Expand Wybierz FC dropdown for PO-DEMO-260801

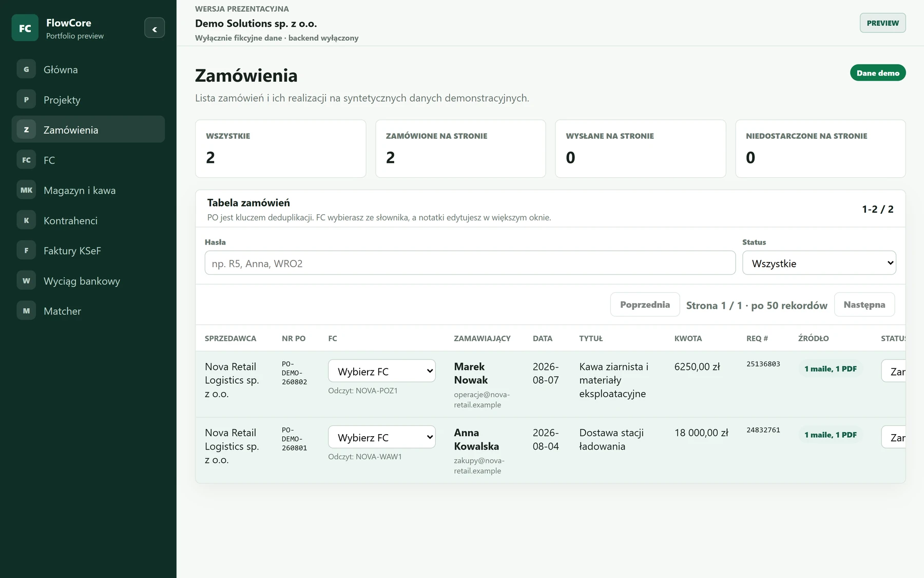click(381, 437)
